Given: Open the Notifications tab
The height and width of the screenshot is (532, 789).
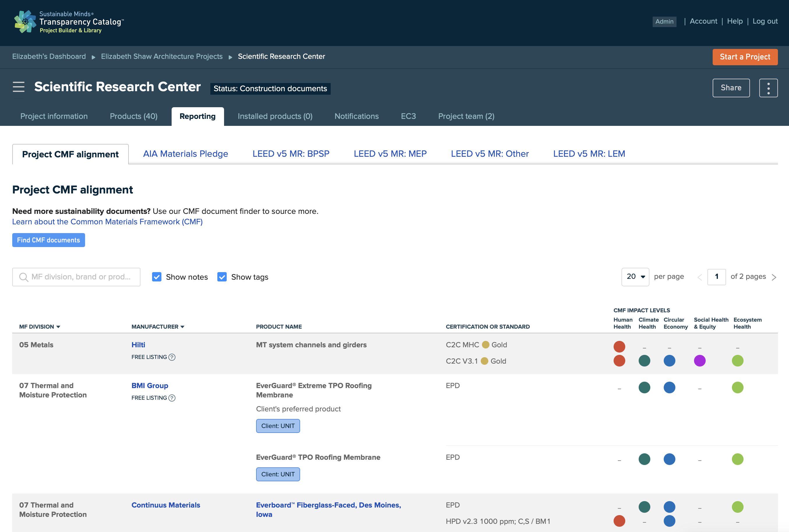Looking at the screenshot, I should tap(357, 116).
